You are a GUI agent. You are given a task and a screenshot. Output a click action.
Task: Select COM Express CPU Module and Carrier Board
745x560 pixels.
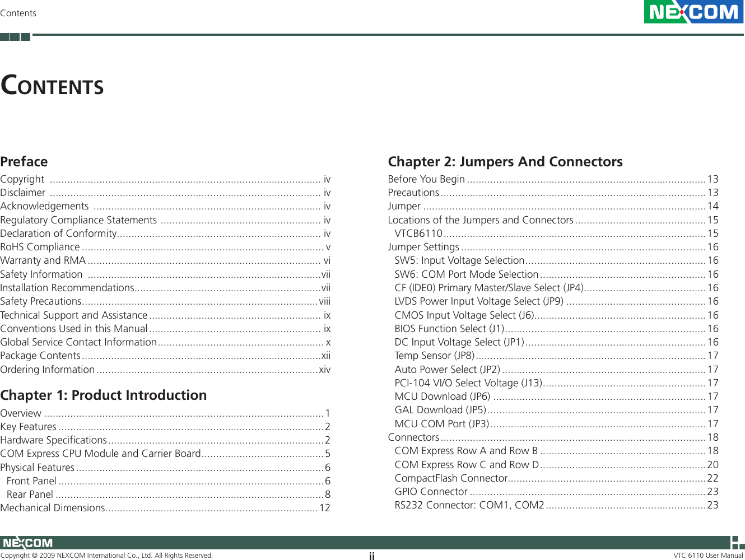click(165, 454)
